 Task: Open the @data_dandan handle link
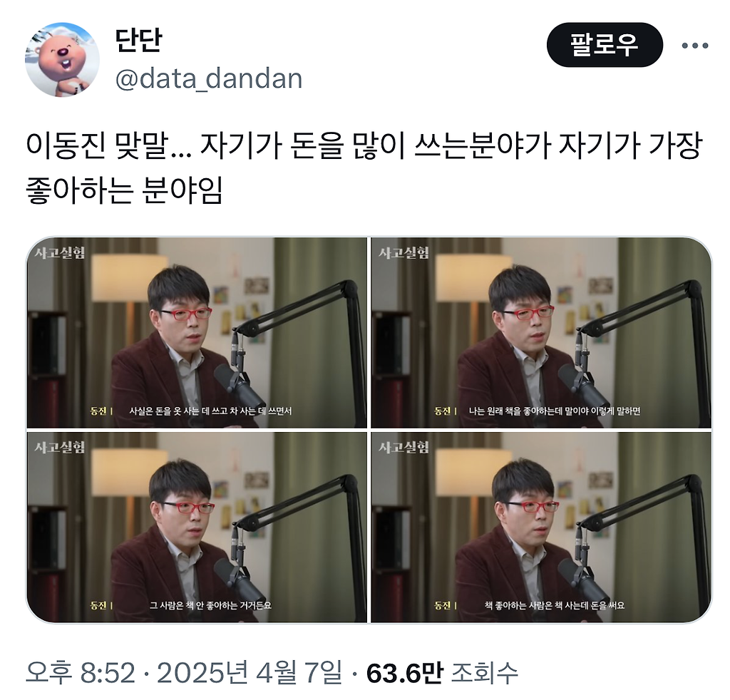209,79
